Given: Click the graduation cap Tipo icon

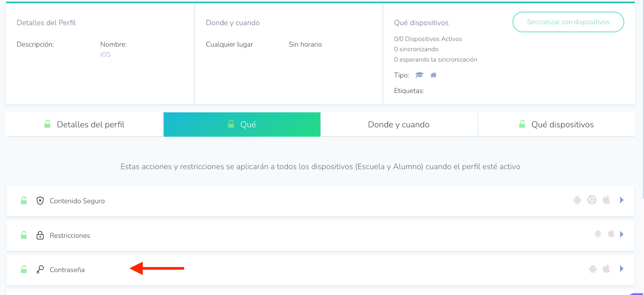Looking at the screenshot, I should 419,75.
